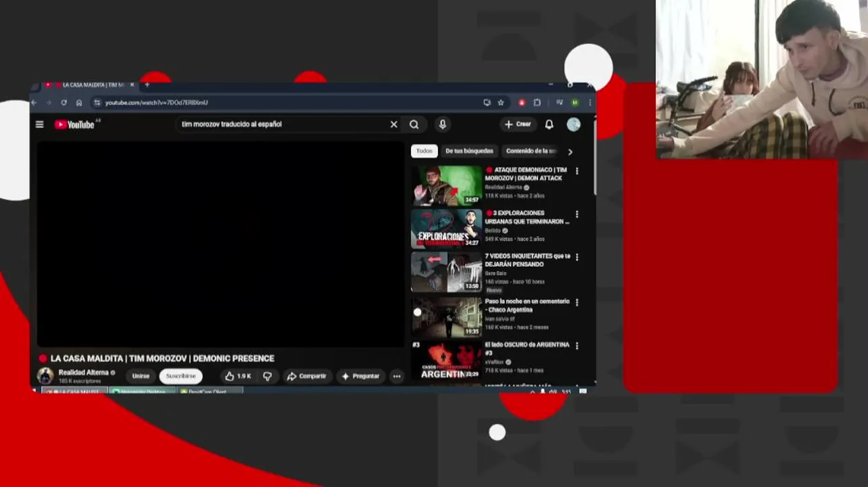The image size is (868, 487).
Task: Close the LA CASA MALDITA tab
Action: [132, 85]
